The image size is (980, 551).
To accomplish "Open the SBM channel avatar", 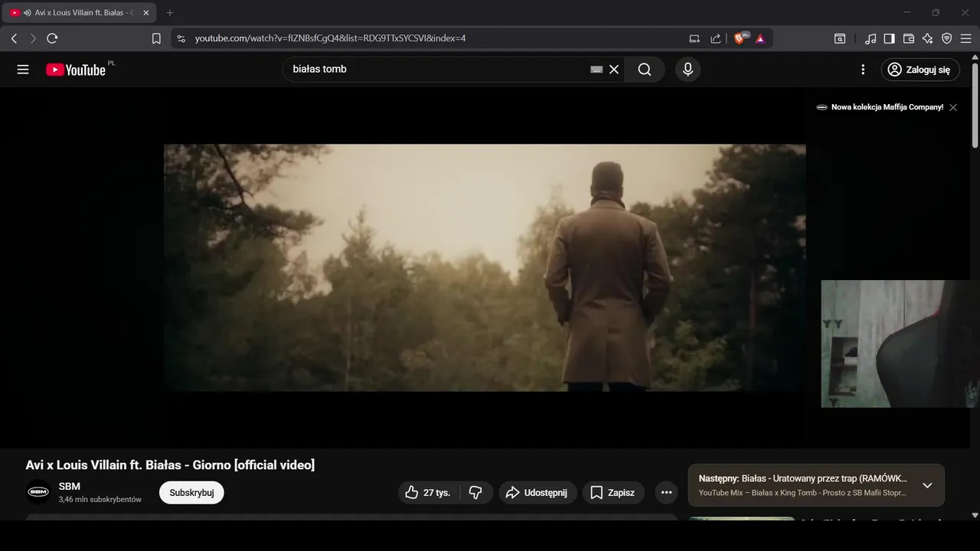I will coord(38,492).
